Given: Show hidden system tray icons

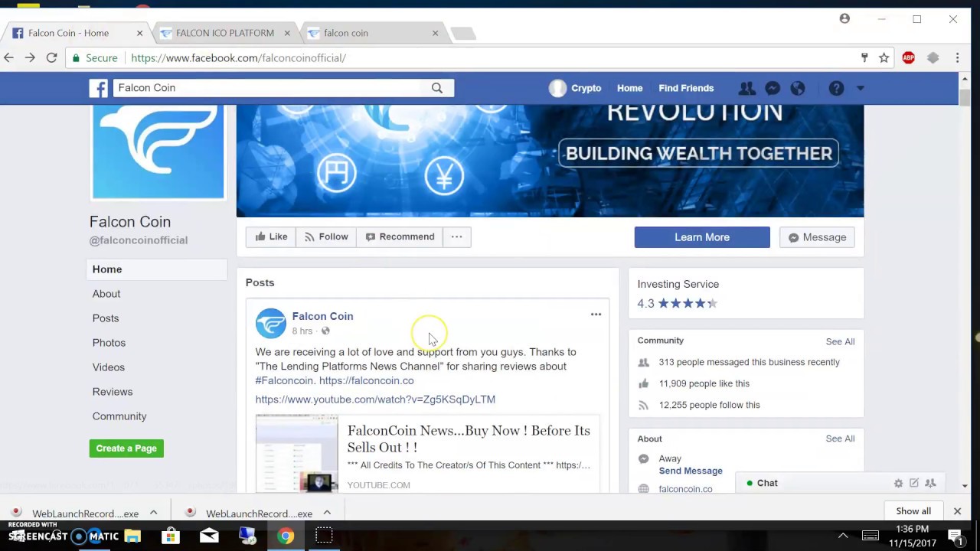Looking at the screenshot, I should click(843, 536).
